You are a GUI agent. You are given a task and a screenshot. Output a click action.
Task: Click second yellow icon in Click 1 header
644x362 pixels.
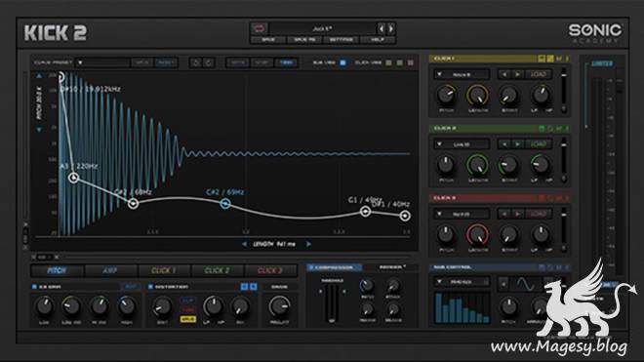(x=550, y=59)
